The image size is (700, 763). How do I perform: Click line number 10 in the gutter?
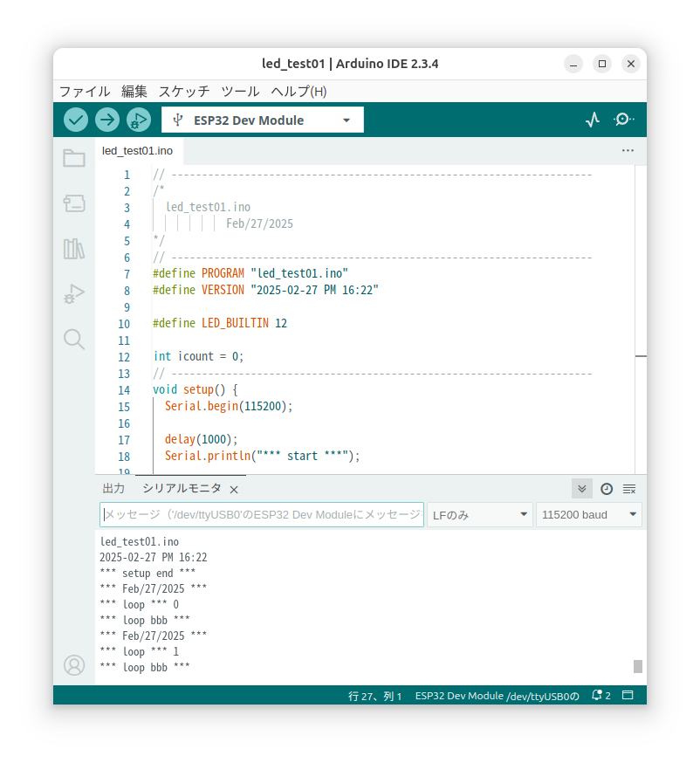click(x=124, y=324)
